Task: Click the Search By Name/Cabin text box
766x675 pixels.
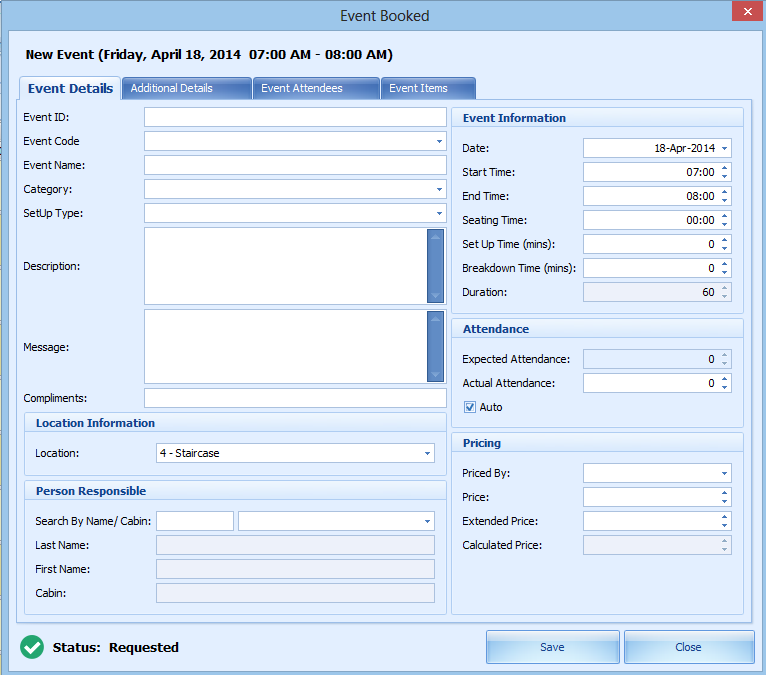Action: (x=195, y=521)
